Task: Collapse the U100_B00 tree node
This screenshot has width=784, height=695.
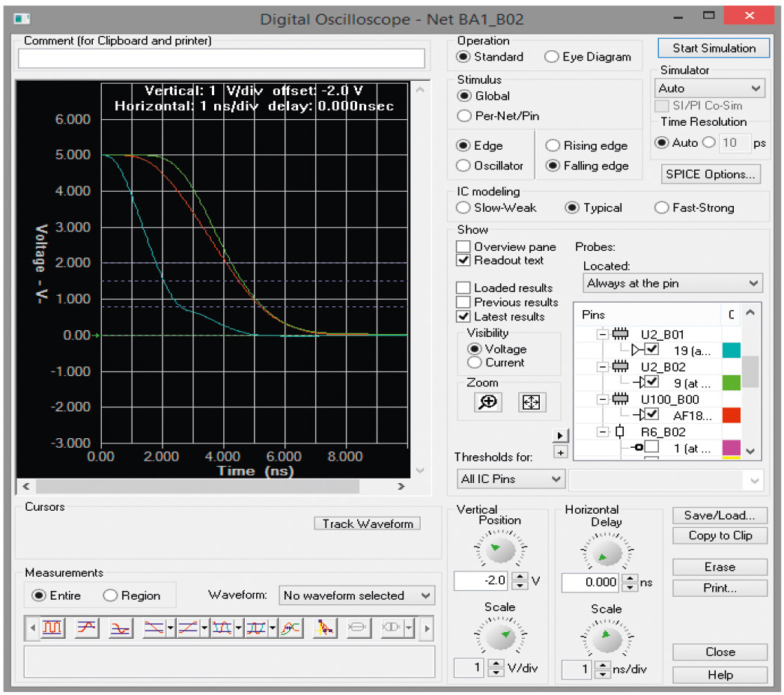Action: [603, 399]
